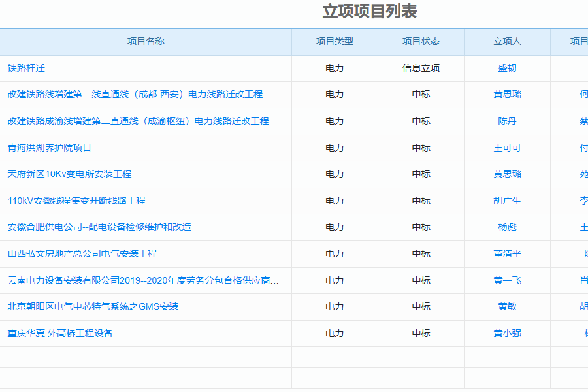Viewport: 588px width, 392px height.
Task: Open the 成渝枢纽 电力线路迁改工程 project
Action: coord(138,121)
